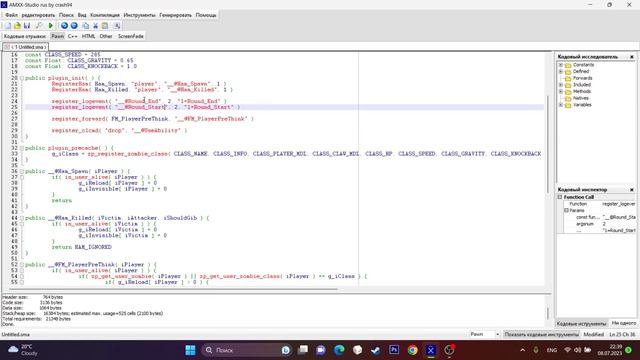Expand the Variables tree node
640x360 pixels.
click(x=560, y=105)
